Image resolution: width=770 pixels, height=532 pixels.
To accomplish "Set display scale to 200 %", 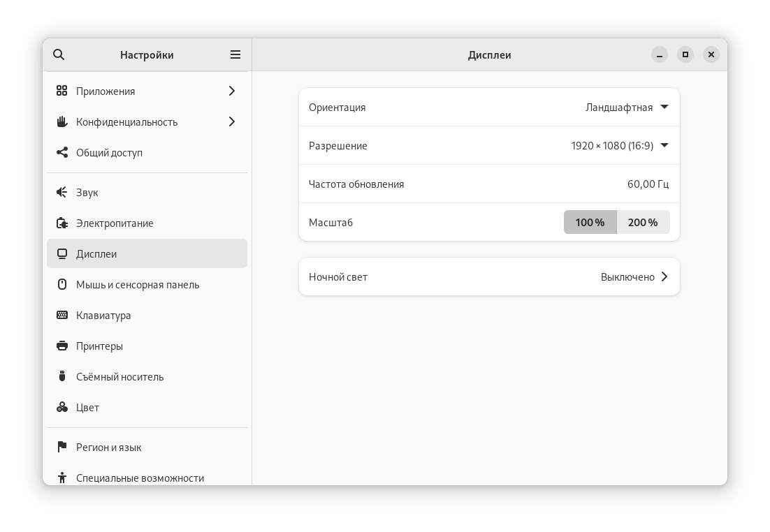I will tap(643, 222).
